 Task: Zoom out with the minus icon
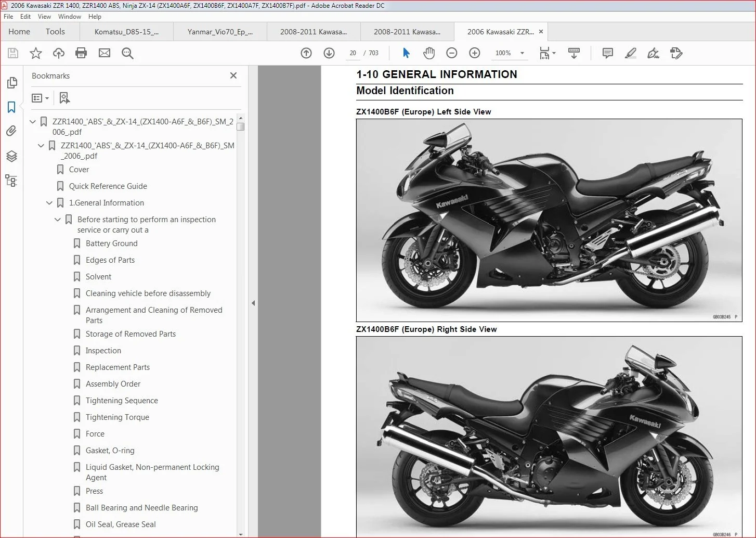(452, 53)
